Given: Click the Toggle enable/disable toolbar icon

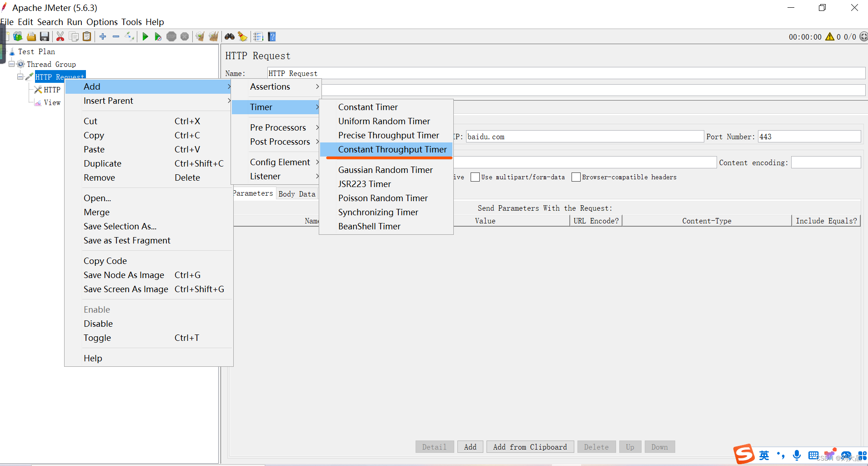Looking at the screenshot, I should [x=130, y=36].
